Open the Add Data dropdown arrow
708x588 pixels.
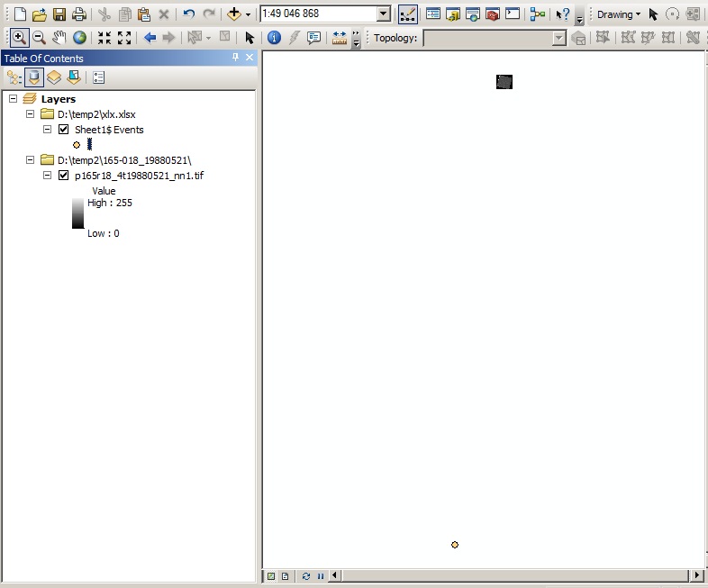tap(248, 14)
